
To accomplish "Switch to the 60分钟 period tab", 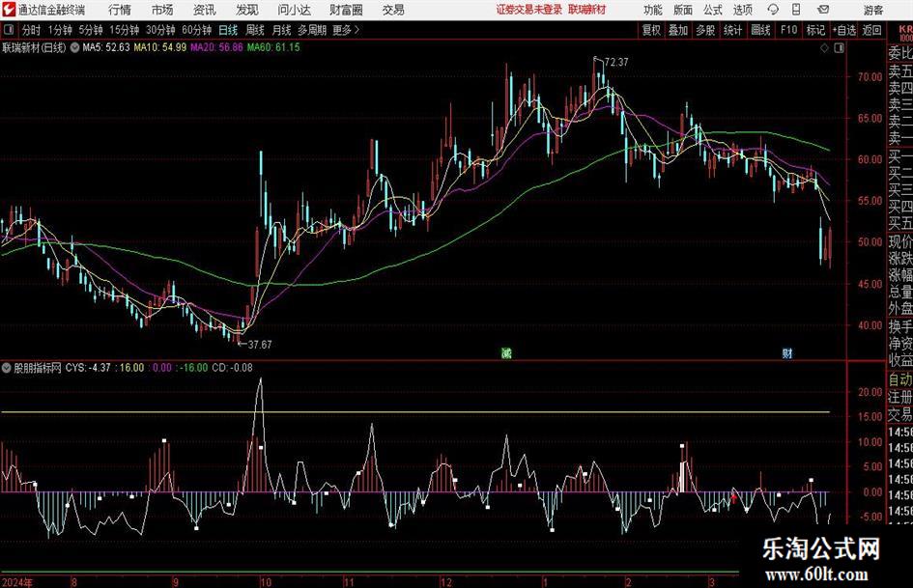I will tap(197, 30).
